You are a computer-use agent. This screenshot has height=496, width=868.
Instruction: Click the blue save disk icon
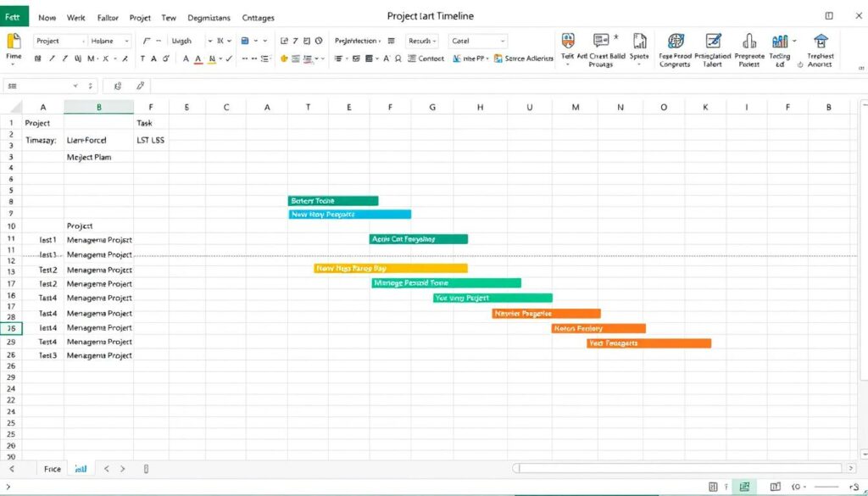coord(245,41)
